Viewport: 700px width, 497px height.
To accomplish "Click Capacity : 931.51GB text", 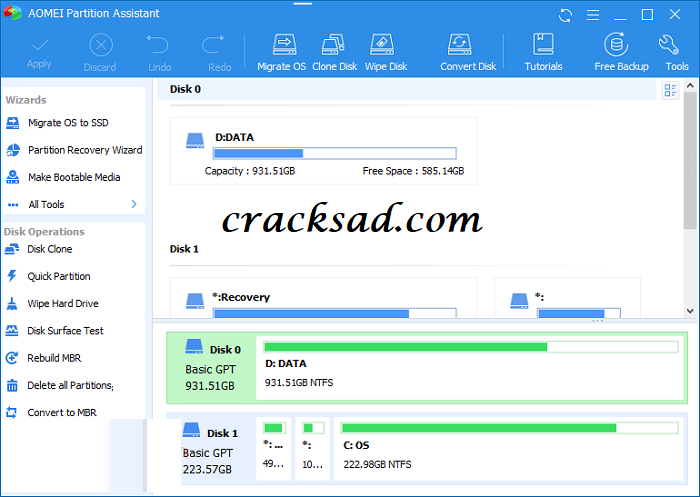I will (x=250, y=171).
